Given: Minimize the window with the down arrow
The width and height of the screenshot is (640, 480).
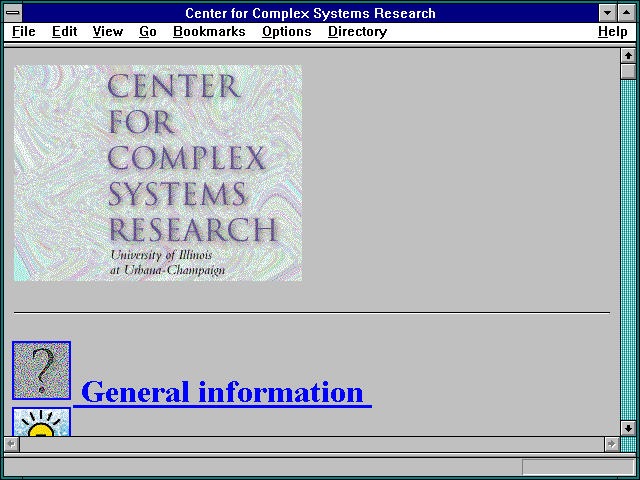Looking at the screenshot, I should pyautogui.click(x=607, y=13).
